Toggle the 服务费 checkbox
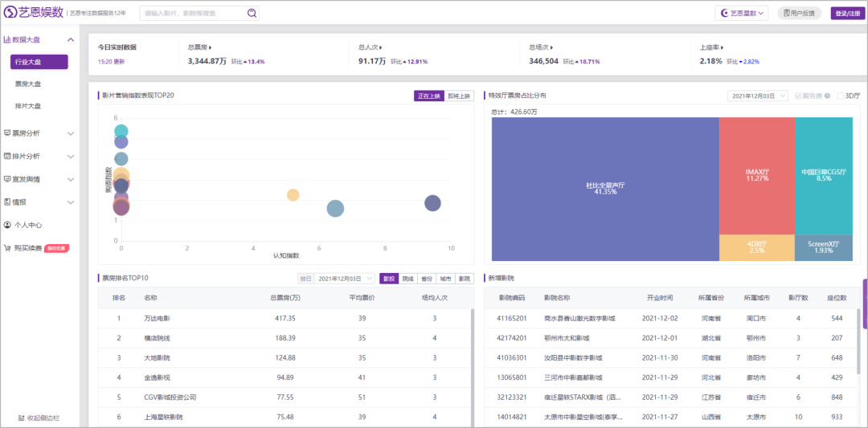 [798, 96]
